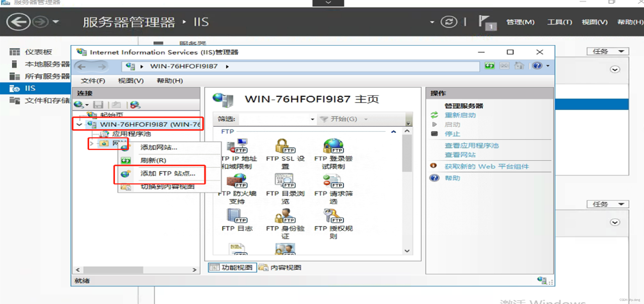Viewport: 644px width, 304px height.
Task: Open the 筛选 filter combo box dropdown
Action: 312,119
